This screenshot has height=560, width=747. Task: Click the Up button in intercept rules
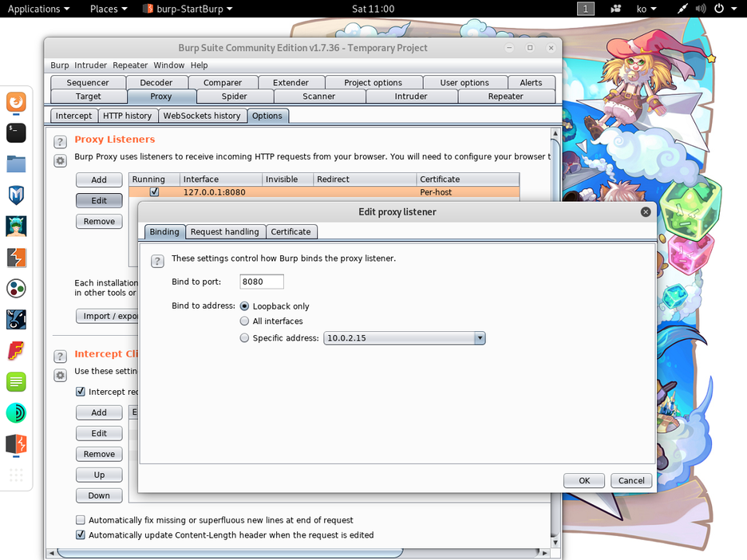(99, 475)
